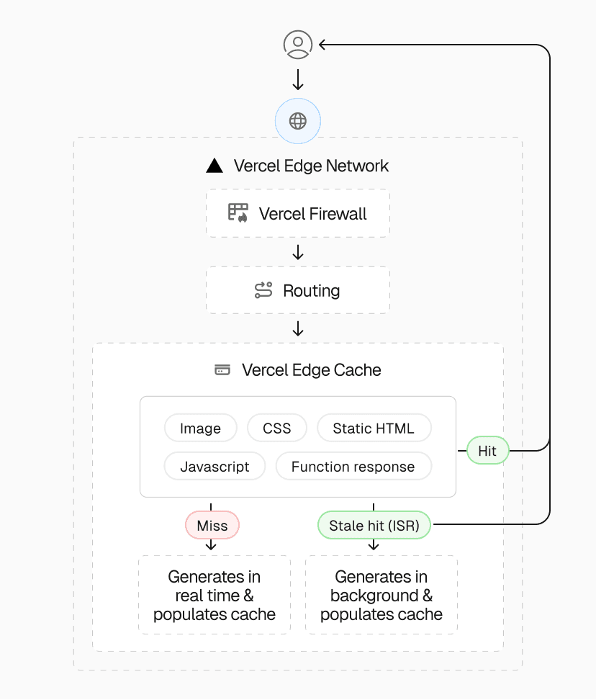
Task: Click the Routing box label
Action: tap(311, 291)
